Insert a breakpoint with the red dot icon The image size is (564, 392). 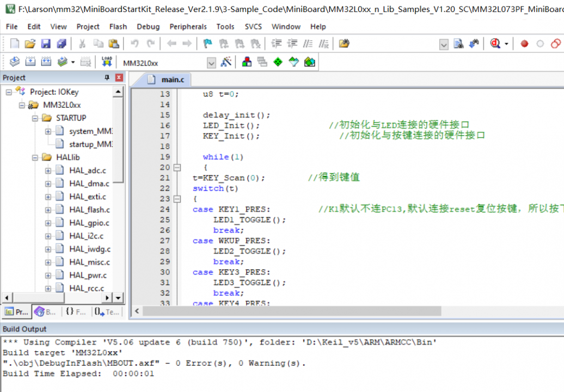coord(524,44)
